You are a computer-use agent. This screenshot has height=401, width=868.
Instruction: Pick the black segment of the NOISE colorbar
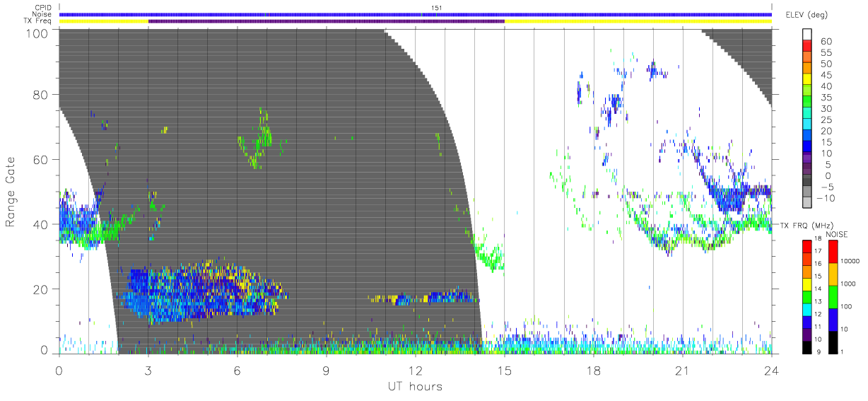834,341
